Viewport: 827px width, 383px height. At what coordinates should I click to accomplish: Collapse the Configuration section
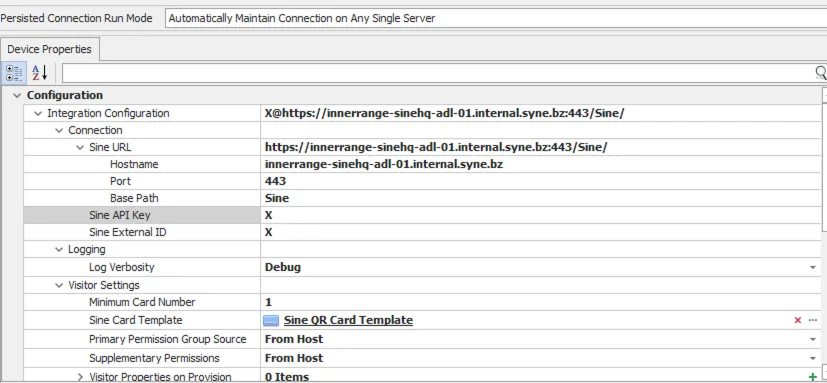17,95
